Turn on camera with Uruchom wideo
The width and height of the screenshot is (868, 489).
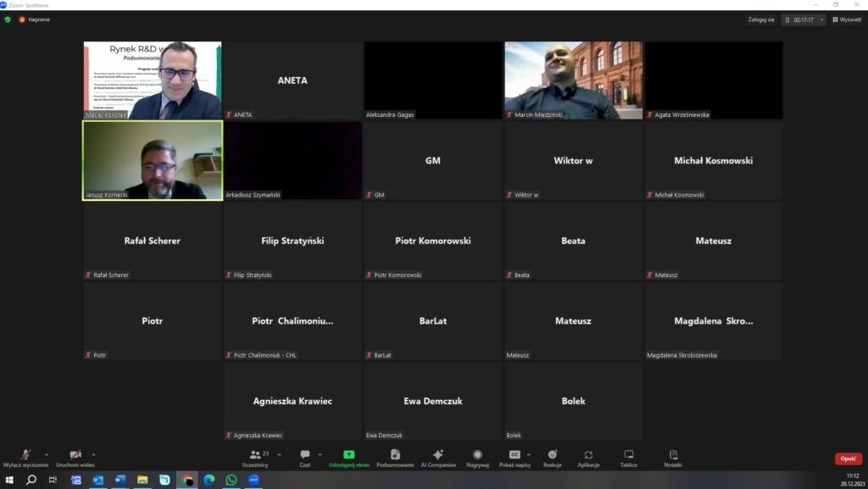tap(75, 455)
